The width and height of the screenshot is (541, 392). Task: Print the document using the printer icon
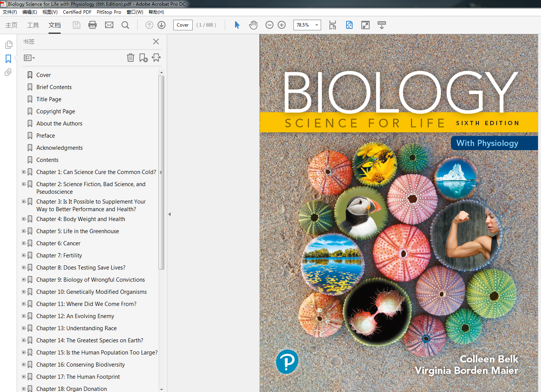click(x=93, y=25)
